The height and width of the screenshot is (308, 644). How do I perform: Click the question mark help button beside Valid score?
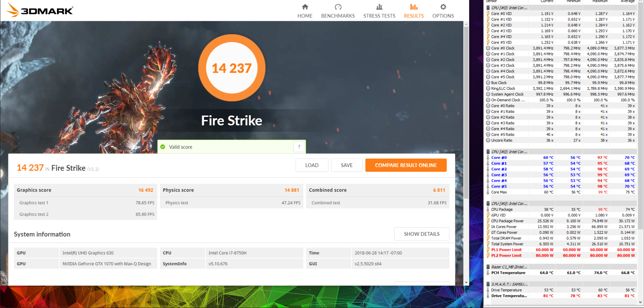pyautogui.click(x=299, y=147)
